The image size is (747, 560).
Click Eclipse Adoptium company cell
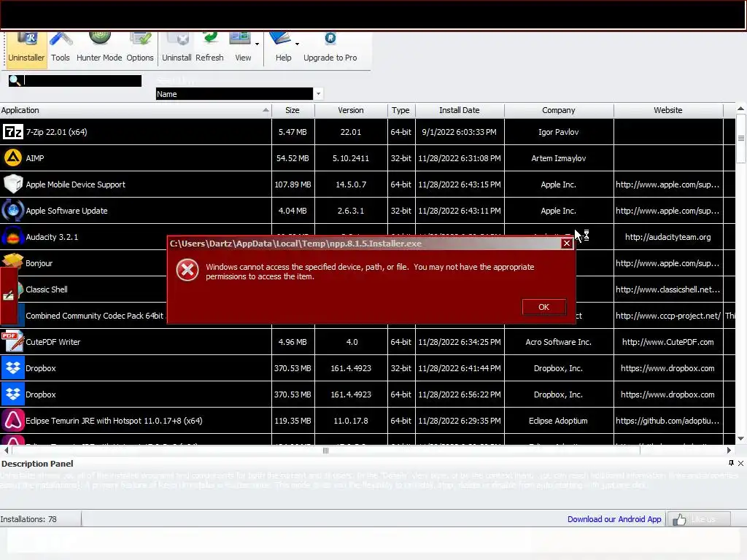(558, 421)
